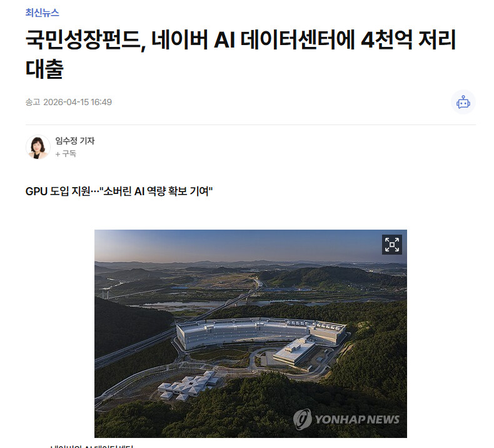Click the YONHAP NEWS watermark text
This screenshot has width=494, height=448.
pos(357,419)
